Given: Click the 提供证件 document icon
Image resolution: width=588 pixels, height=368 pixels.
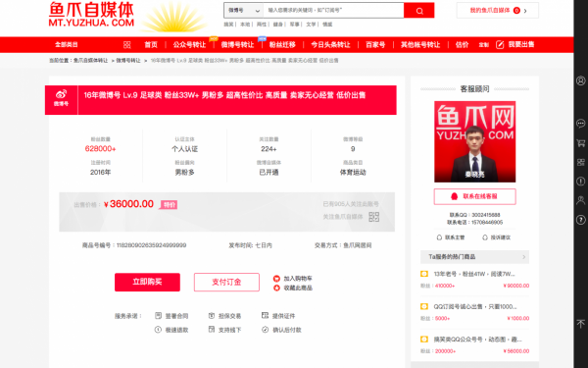Looking at the screenshot, I should click(266, 315).
